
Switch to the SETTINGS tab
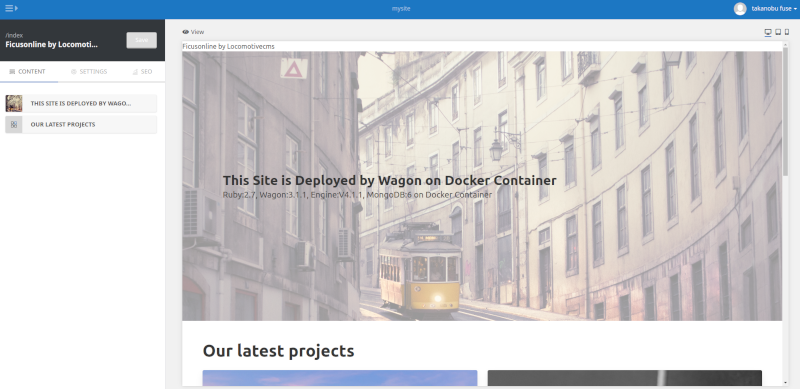[89, 71]
